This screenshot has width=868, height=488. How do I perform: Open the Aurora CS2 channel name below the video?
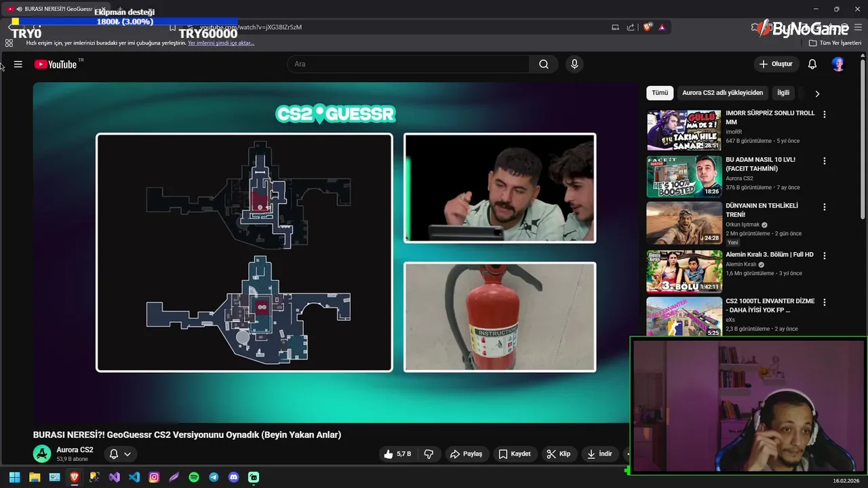tap(75, 450)
